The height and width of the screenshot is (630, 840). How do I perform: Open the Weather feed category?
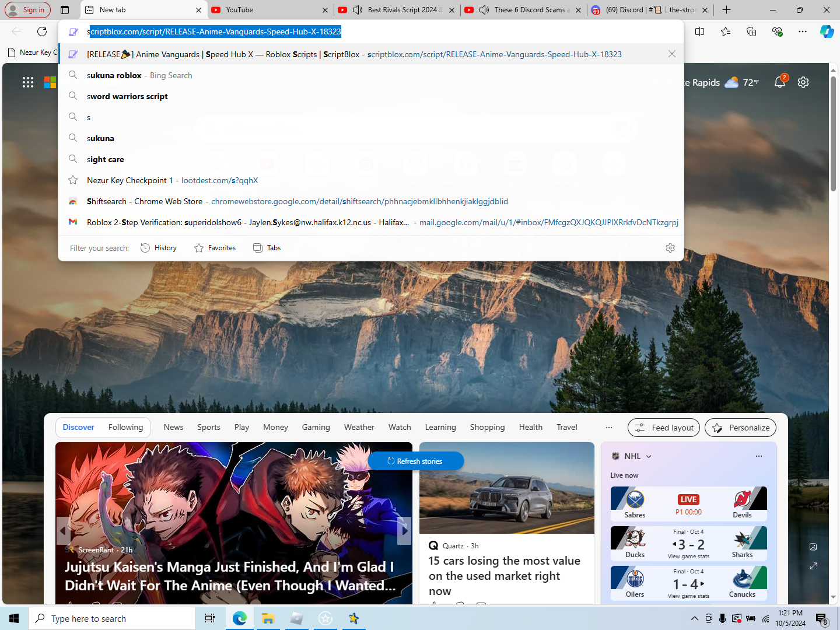(359, 427)
